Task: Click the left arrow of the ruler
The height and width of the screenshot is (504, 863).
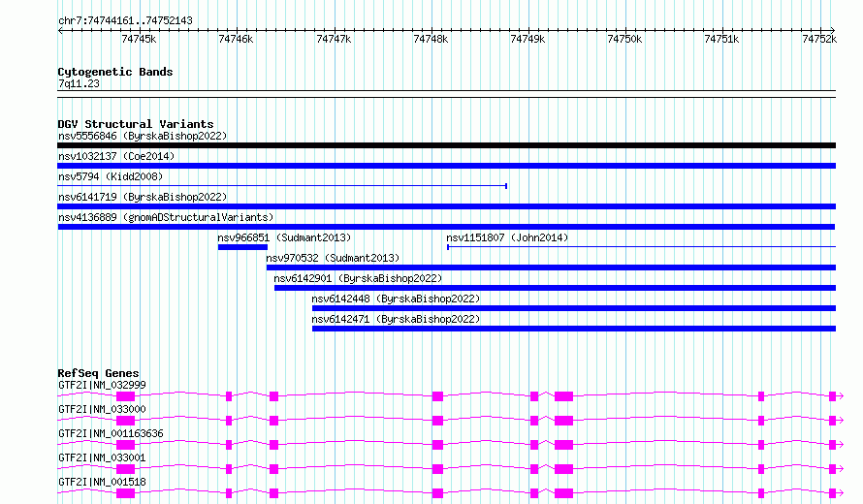Action: tap(60, 30)
